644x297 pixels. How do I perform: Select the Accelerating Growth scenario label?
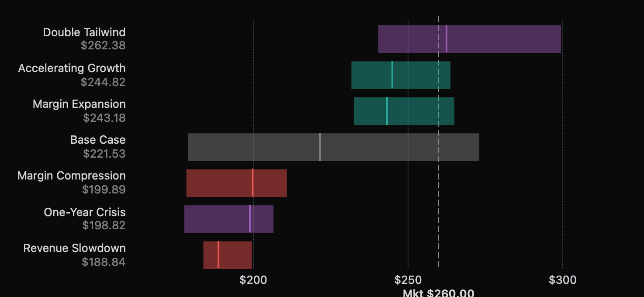72,69
